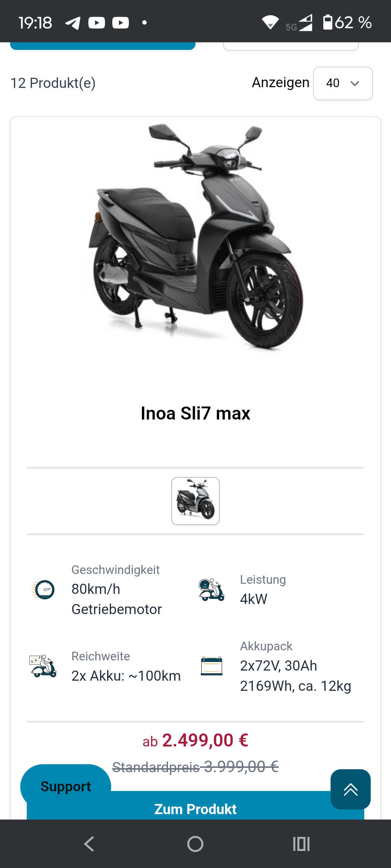Tap the speedometer Geschwindigkeit icon

pos(43,590)
